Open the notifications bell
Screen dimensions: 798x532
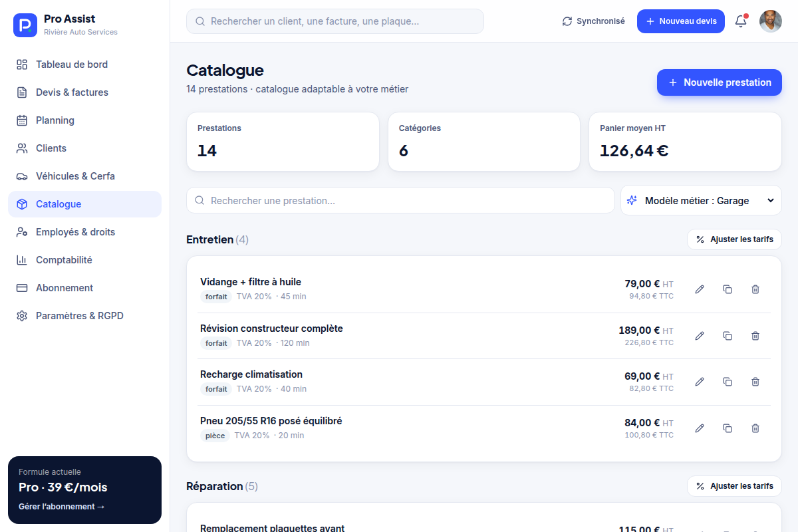pyautogui.click(x=741, y=21)
